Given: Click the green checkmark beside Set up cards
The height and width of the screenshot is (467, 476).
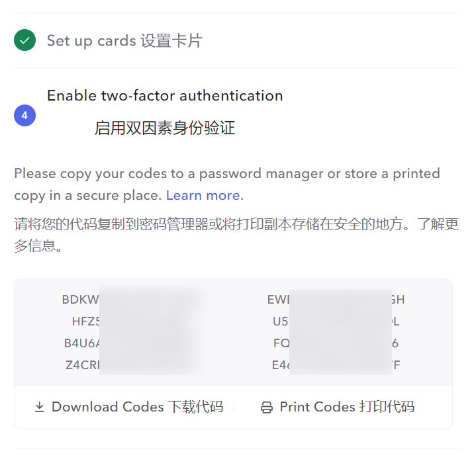Looking at the screenshot, I should coord(24,41).
